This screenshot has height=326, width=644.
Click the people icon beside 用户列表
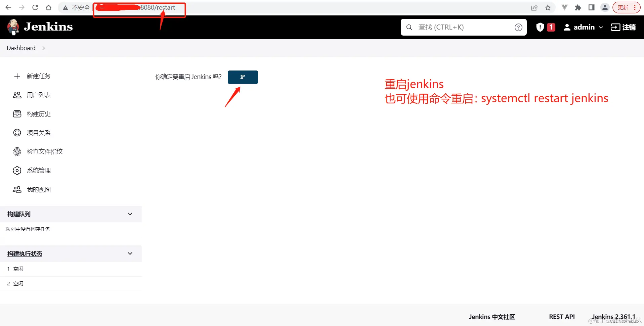pyautogui.click(x=17, y=95)
